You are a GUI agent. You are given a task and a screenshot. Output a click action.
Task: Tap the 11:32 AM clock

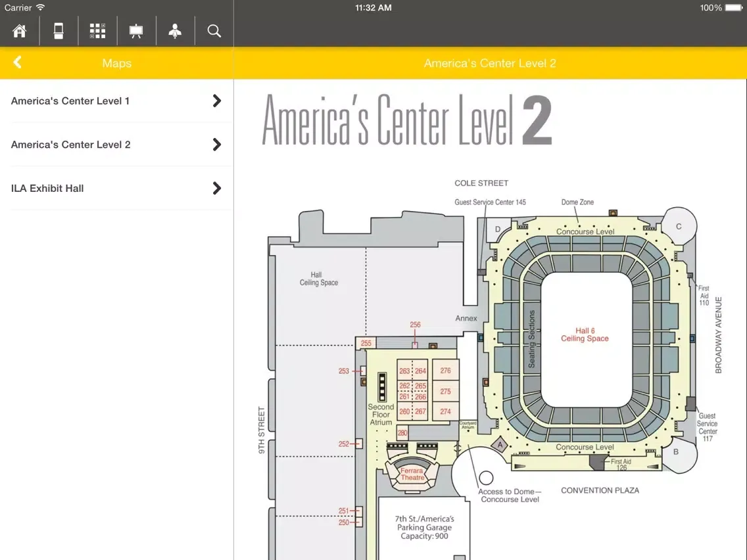pyautogui.click(x=373, y=8)
